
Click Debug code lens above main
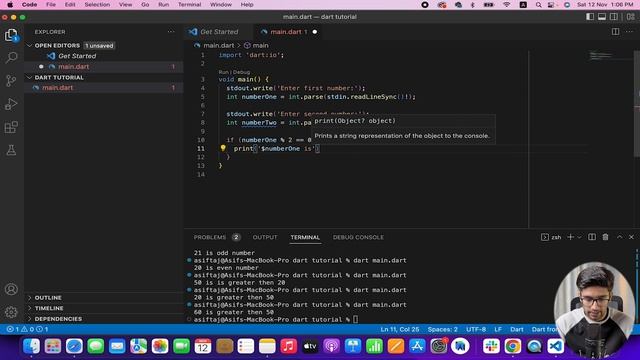pyautogui.click(x=241, y=72)
